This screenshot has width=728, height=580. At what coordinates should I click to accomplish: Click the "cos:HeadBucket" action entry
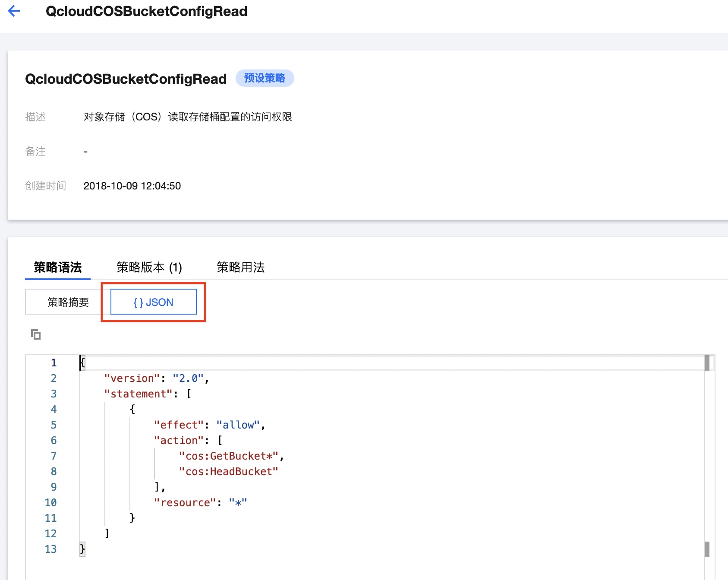(x=229, y=472)
